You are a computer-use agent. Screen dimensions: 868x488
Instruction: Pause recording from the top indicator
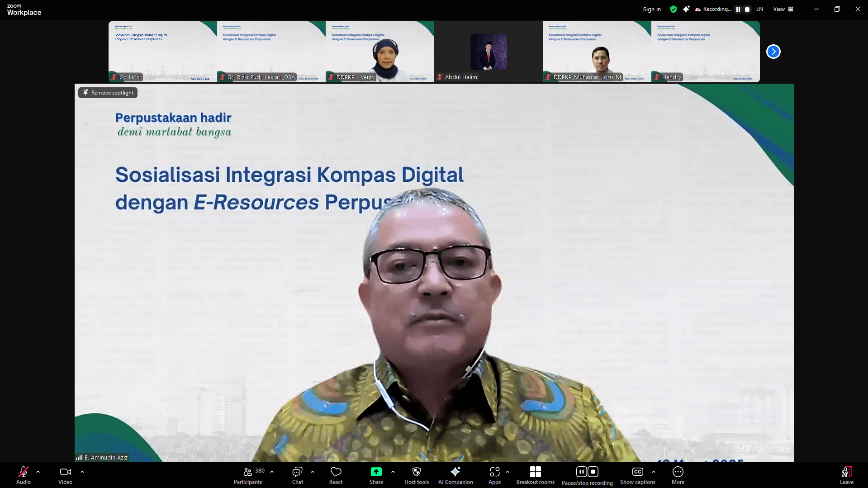point(738,9)
